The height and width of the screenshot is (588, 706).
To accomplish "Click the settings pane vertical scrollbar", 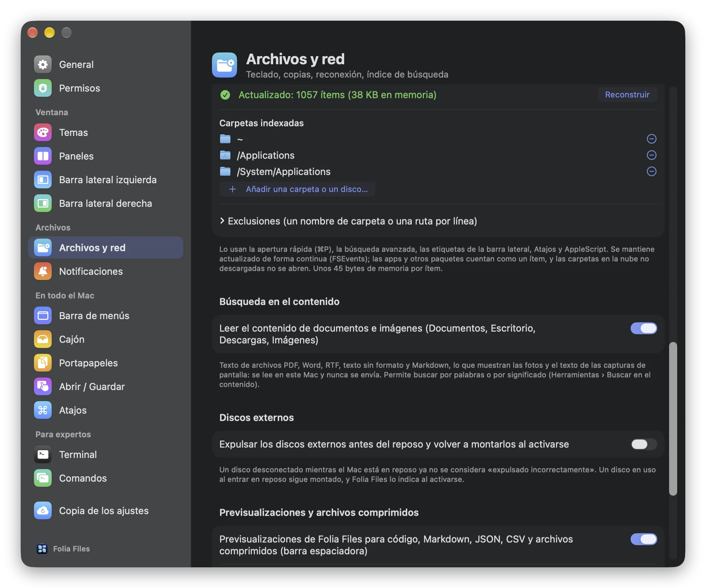I will [x=673, y=418].
